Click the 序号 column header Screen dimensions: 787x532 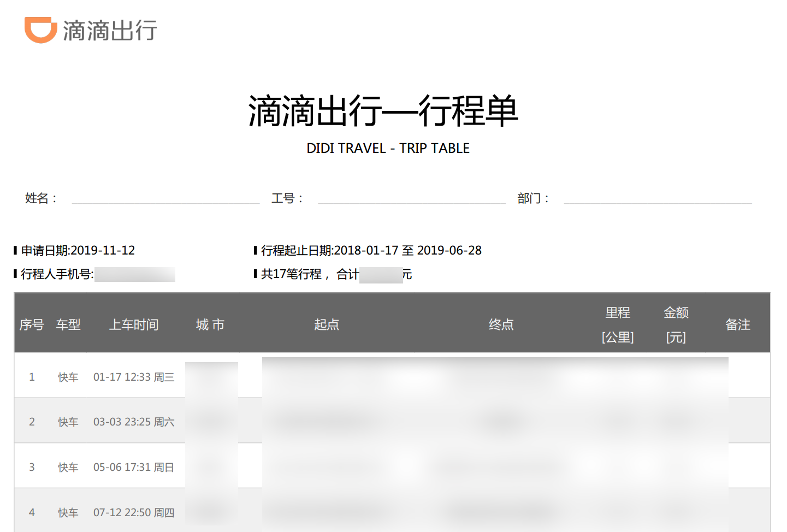click(32, 325)
